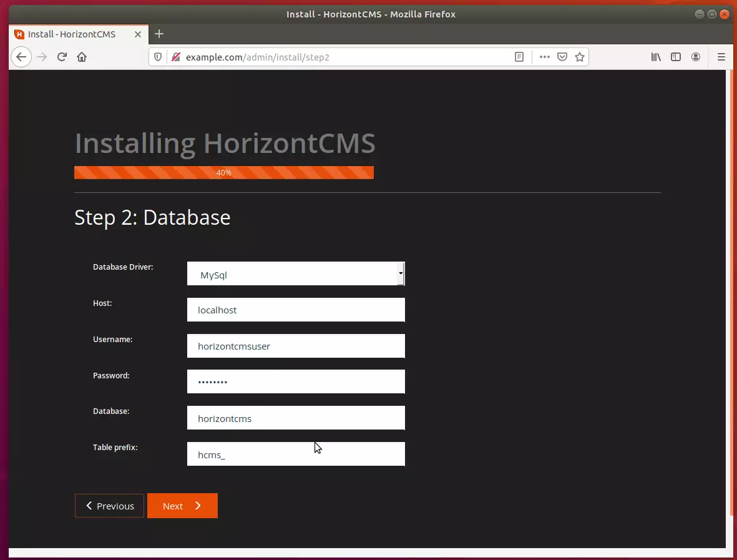737x560 pixels.
Task: Open the Firefox home page icon
Action: pos(82,57)
